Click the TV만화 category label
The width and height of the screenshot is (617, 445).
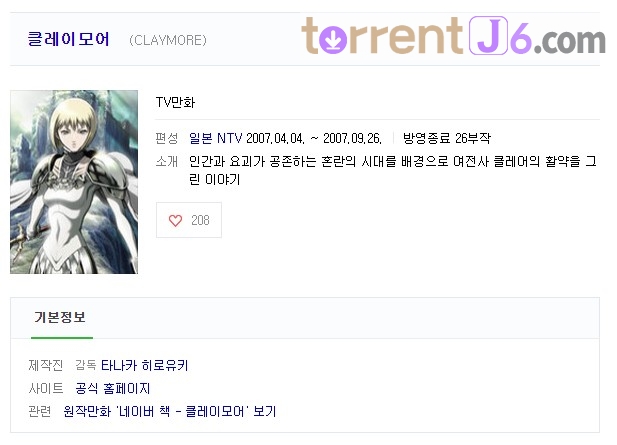click(x=175, y=102)
